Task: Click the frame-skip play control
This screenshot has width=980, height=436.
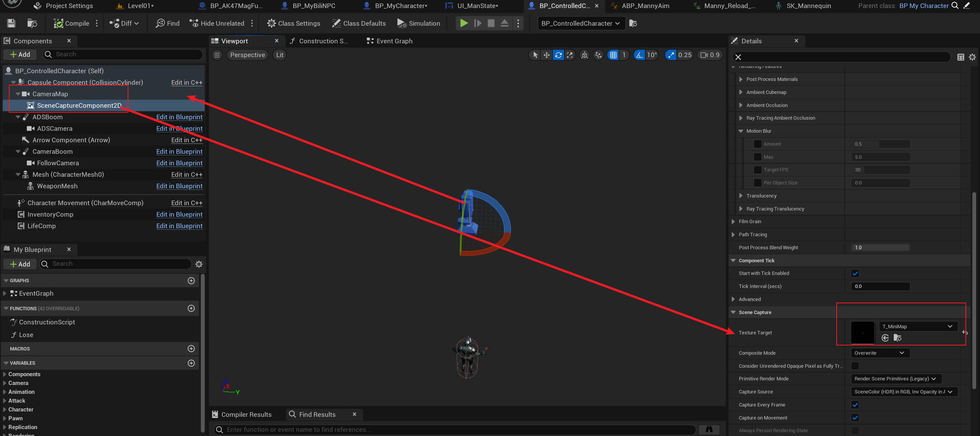Action: [478, 23]
